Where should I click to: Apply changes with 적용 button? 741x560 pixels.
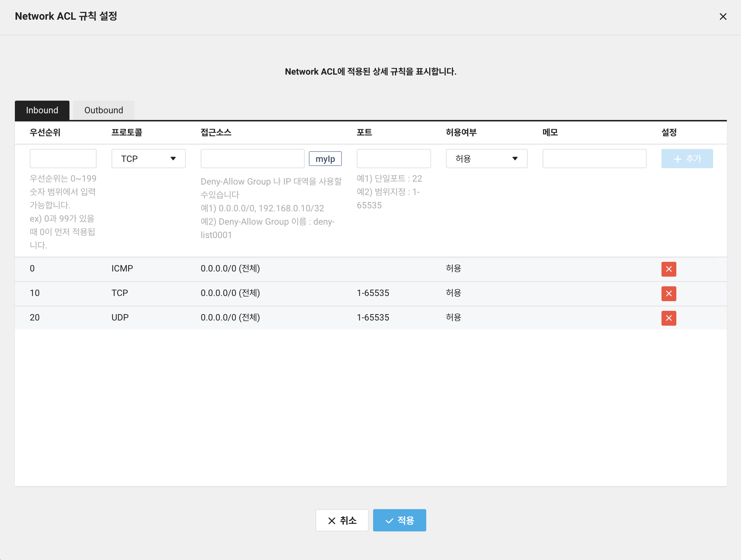[399, 520]
